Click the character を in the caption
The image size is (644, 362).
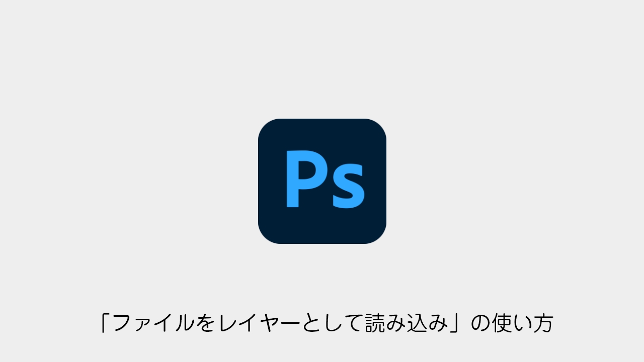pos(205,323)
